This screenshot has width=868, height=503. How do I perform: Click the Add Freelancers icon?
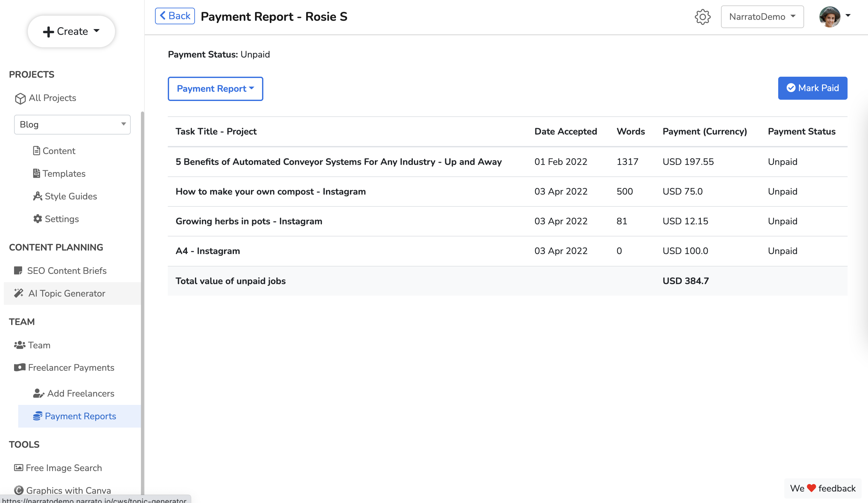(x=39, y=393)
